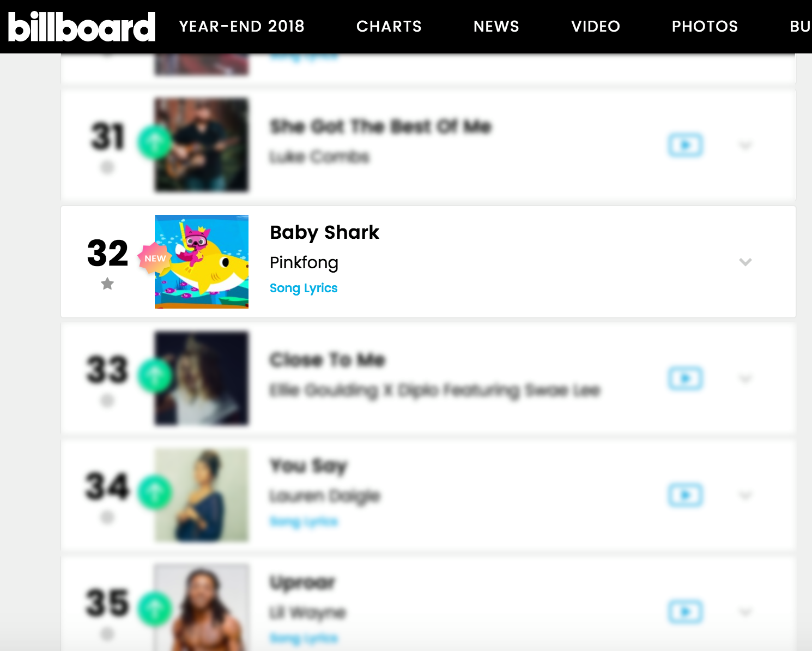Expand the rank 34 entry chevron

coord(746,496)
